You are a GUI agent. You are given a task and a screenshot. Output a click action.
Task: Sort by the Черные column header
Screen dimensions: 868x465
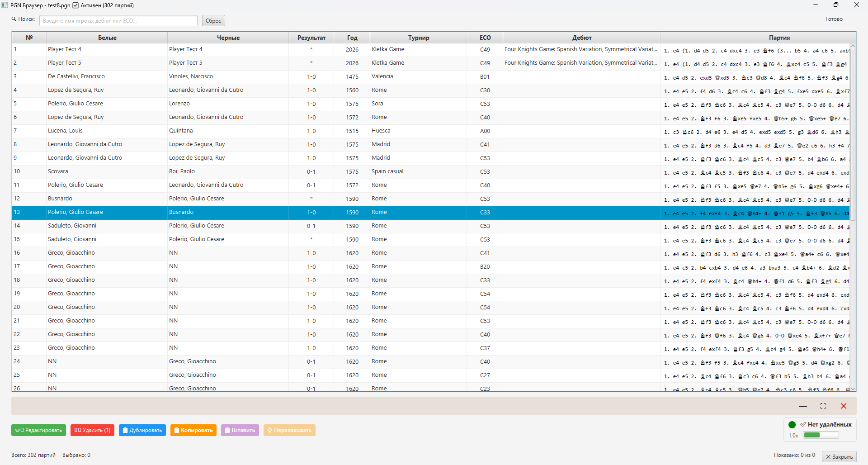228,38
